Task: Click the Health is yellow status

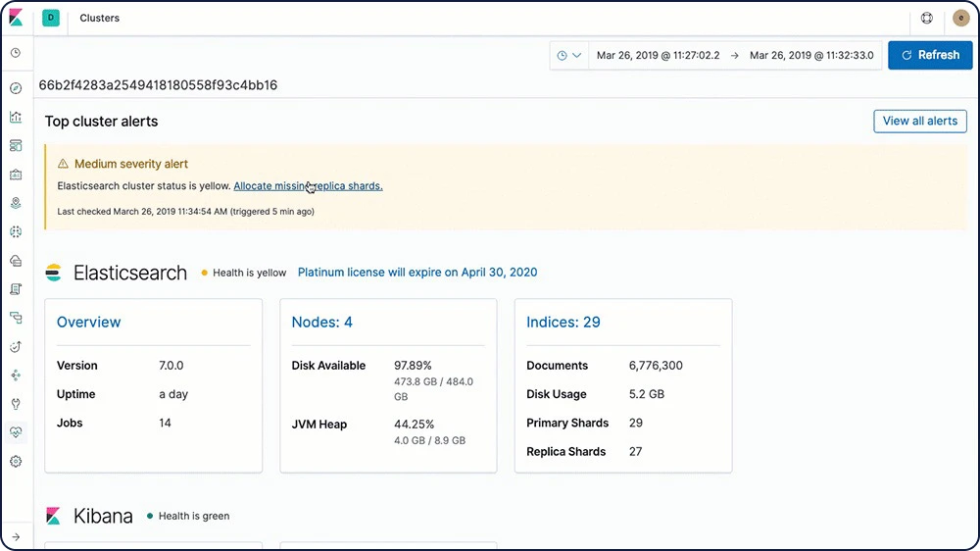Action: [244, 273]
